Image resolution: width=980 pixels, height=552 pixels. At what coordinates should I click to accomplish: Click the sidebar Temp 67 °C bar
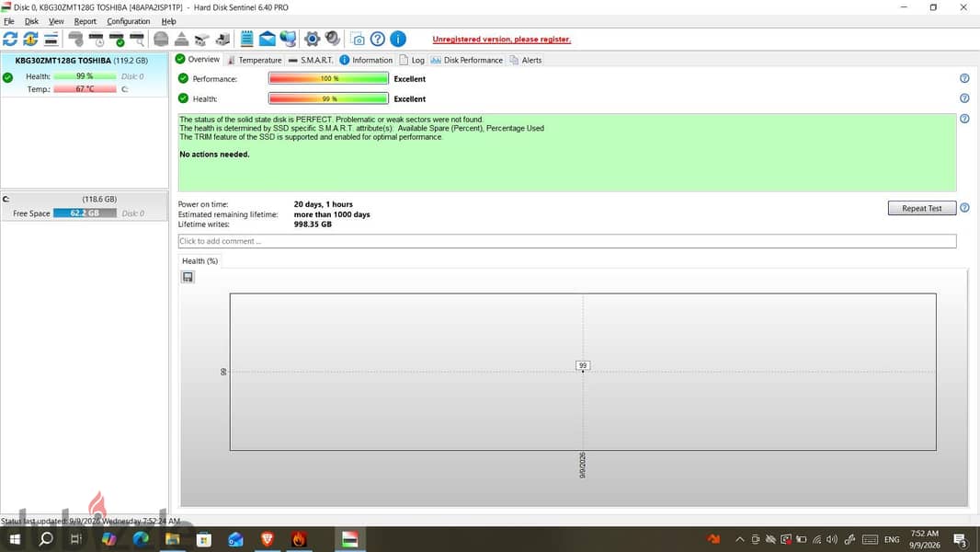pyautogui.click(x=85, y=88)
